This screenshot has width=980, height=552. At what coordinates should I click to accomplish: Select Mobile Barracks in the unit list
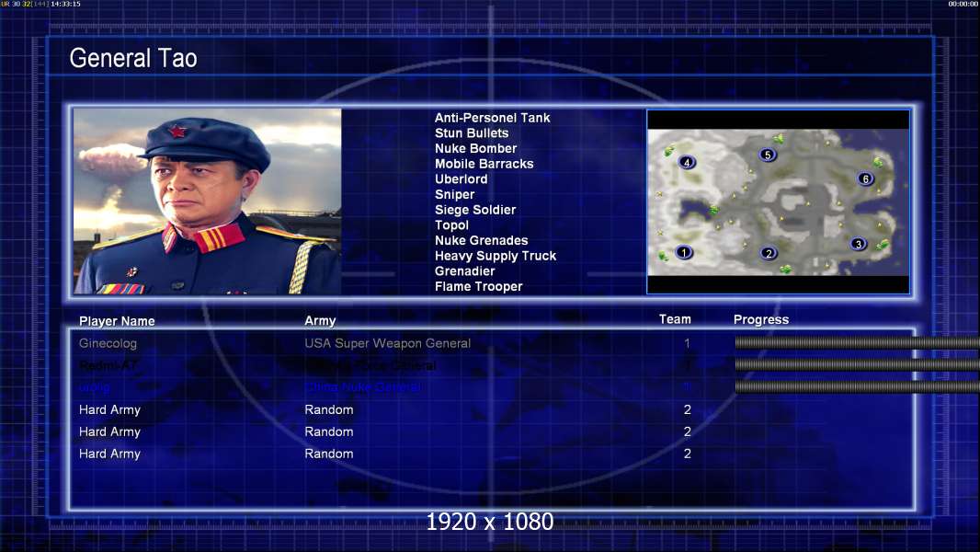coord(484,164)
